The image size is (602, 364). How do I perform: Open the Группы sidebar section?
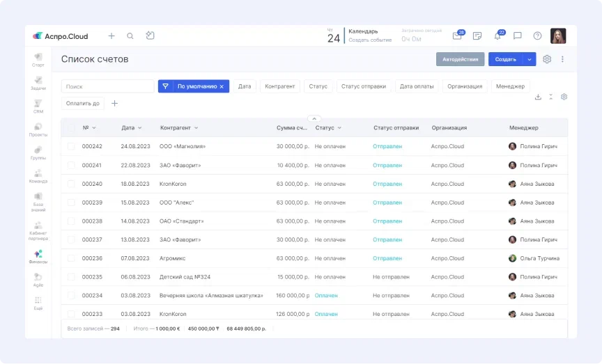(x=38, y=153)
